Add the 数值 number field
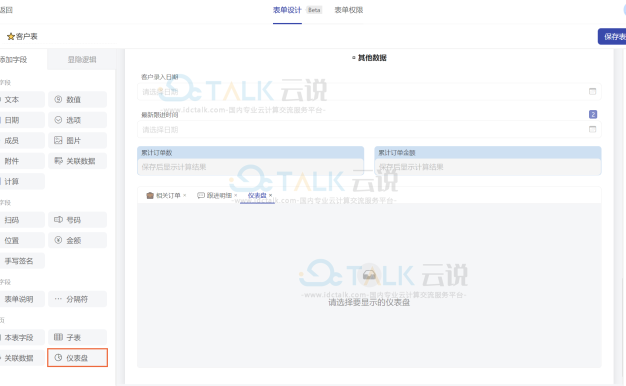The image size is (626, 386). pos(77,99)
